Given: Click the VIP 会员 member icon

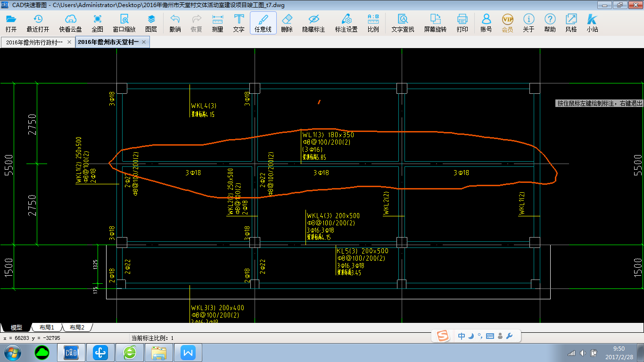Looking at the screenshot, I should tap(507, 23).
